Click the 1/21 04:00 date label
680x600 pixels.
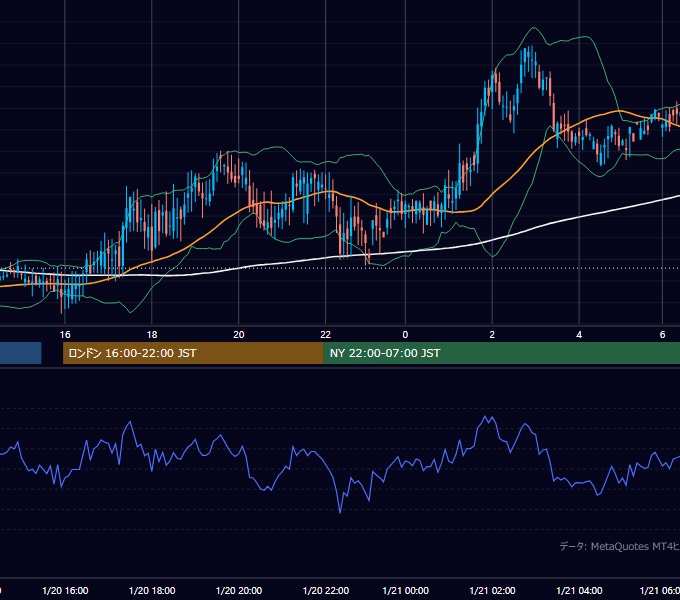coord(579,590)
